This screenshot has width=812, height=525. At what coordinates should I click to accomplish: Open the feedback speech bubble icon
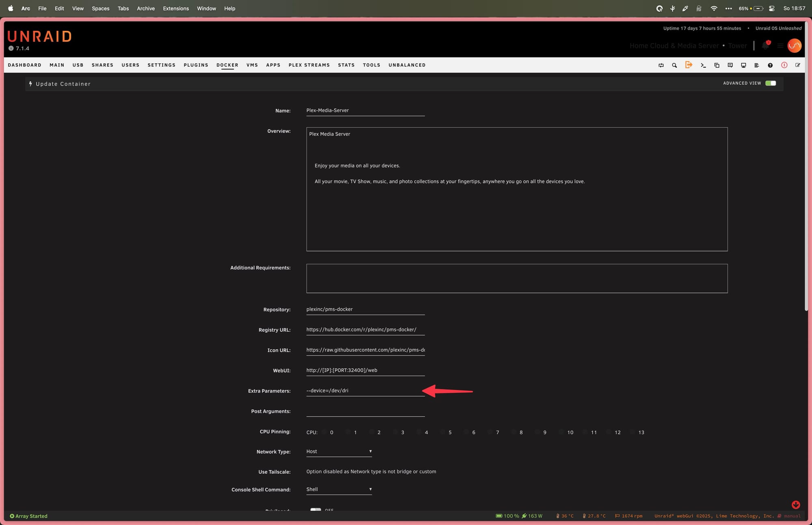(x=730, y=65)
